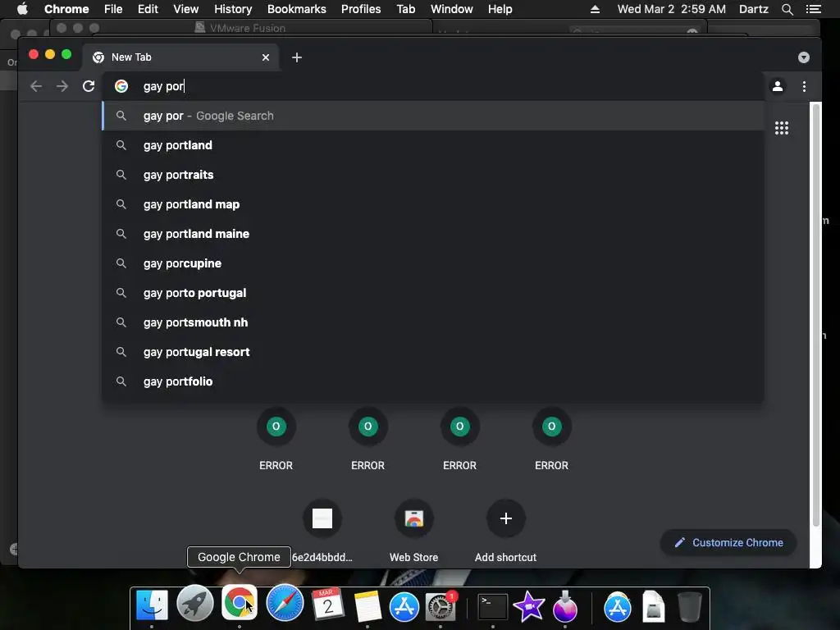Open the Trash from the Dock

coord(689,607)
